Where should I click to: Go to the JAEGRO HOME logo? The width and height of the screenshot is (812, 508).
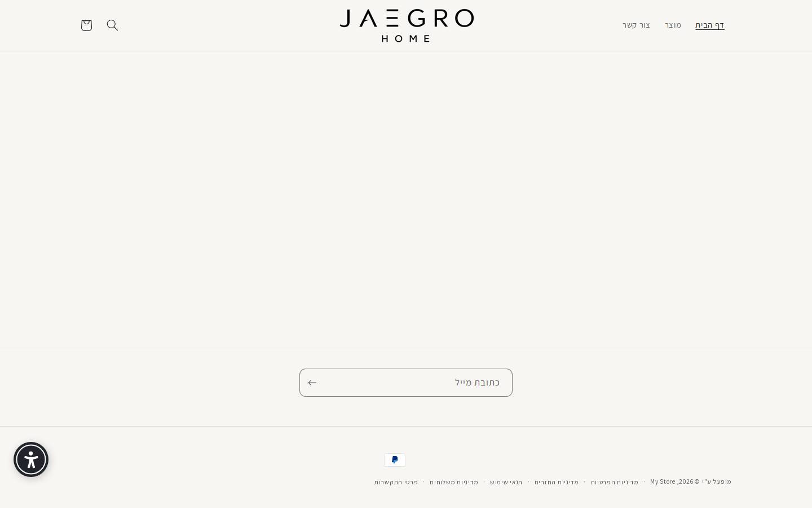pyautogui.click(x=407, y=25)
